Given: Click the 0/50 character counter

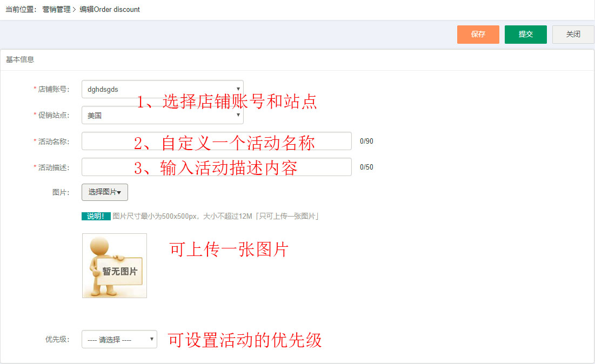Looking at the screenshot, I should pos(366,167).
